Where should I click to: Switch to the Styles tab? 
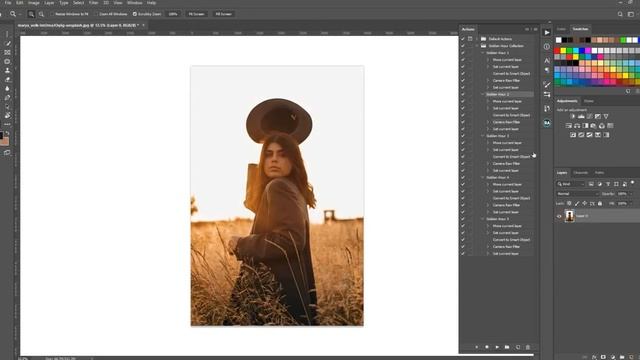(589, 101)
